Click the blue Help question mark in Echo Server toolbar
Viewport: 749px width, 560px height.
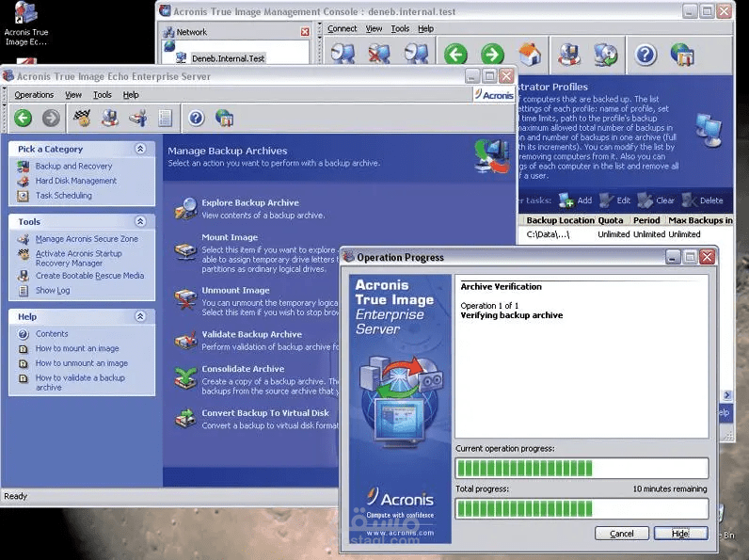(x=197, y=118)
